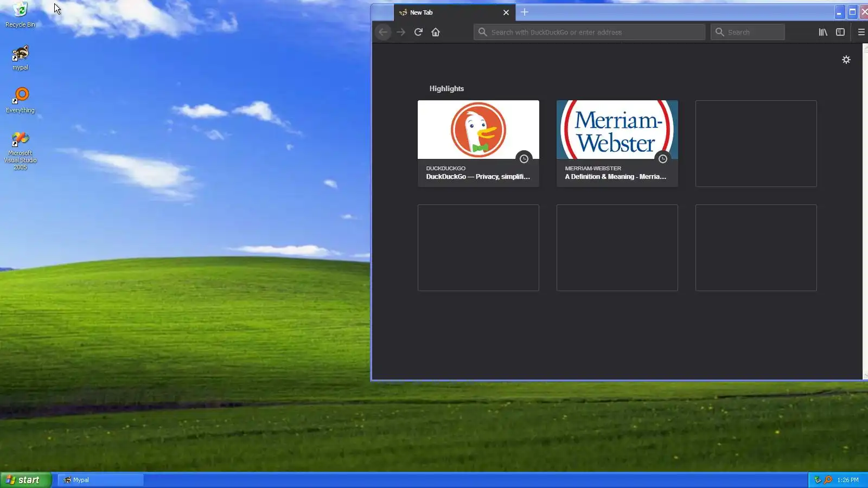Select Microsoft Visual Studio 2005 shortcut

20,151
